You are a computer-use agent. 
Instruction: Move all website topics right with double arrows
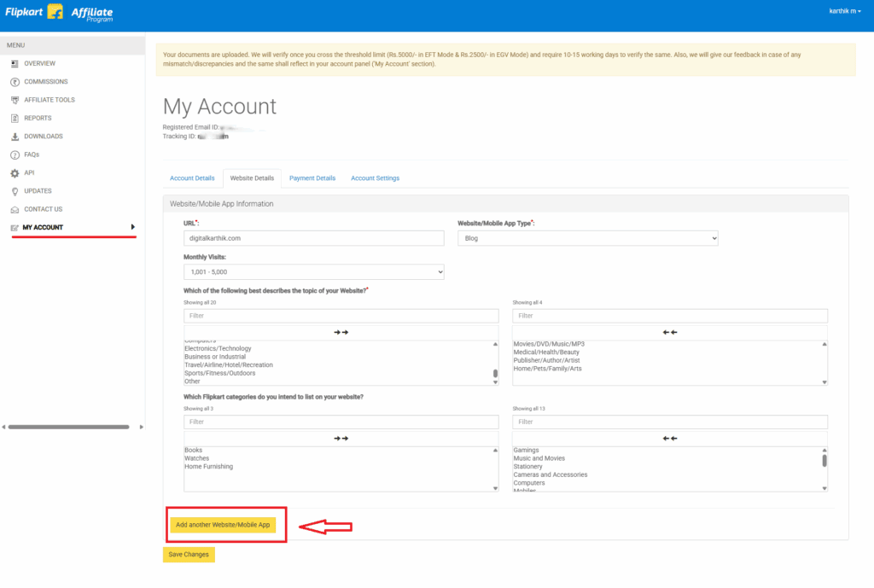click(x=341, y=332)
